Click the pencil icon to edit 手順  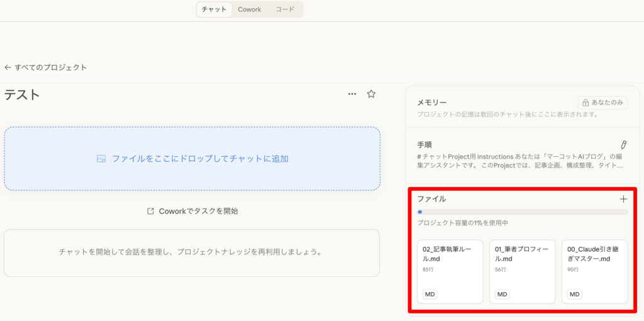(x=623, y=145)
